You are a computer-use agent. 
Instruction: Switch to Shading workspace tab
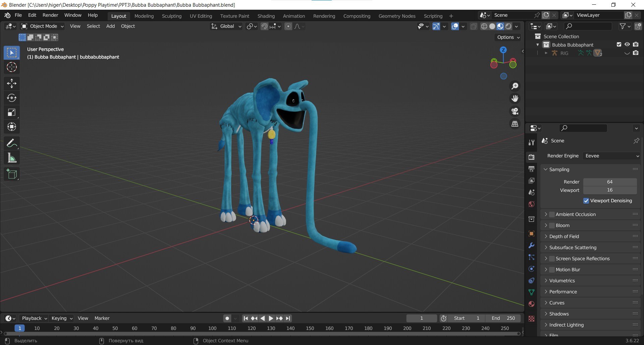click(x=266, y=16)
